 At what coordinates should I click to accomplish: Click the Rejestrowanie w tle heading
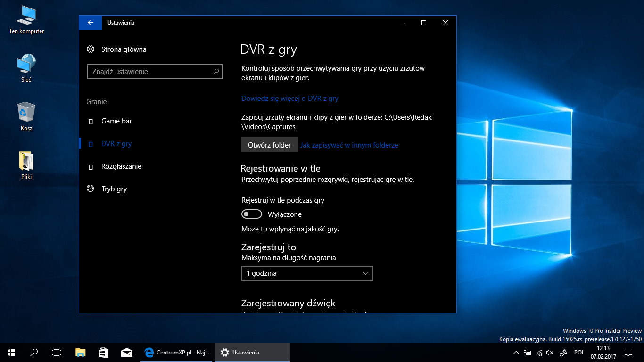(x=281, y=168)
